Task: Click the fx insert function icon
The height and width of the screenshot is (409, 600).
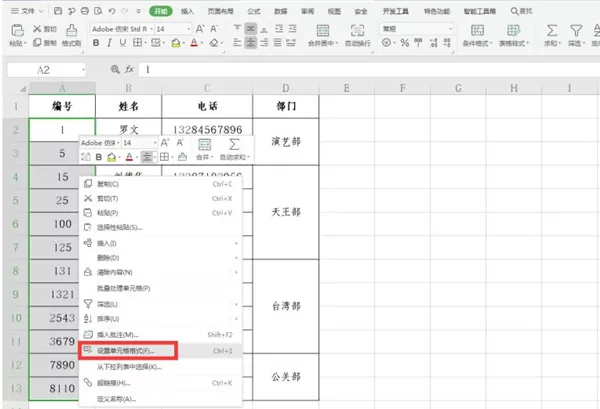Action: coord(129,69)
